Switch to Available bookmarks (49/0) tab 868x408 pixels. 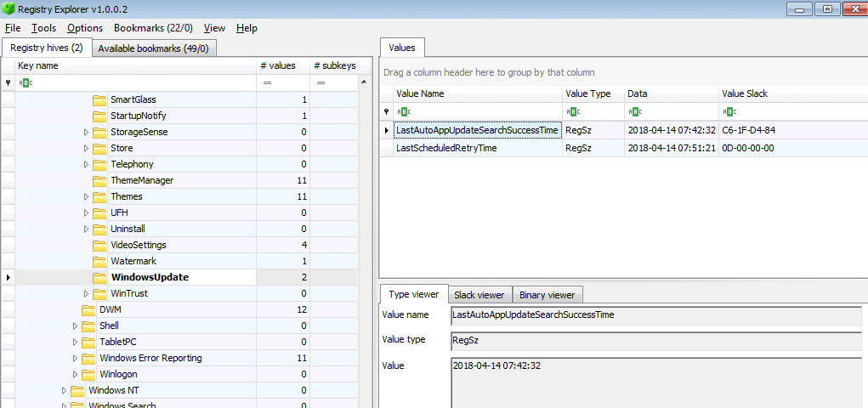pyautogui.click(x=153, y=48)
